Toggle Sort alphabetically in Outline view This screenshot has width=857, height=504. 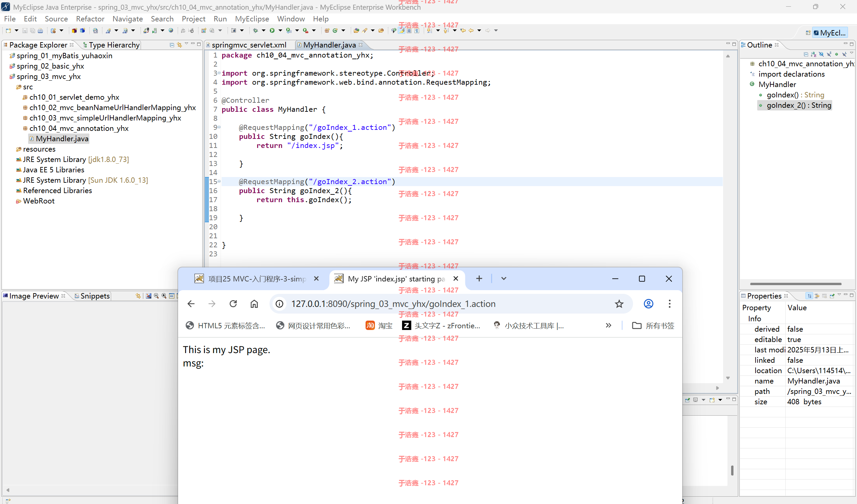[813, 55]
